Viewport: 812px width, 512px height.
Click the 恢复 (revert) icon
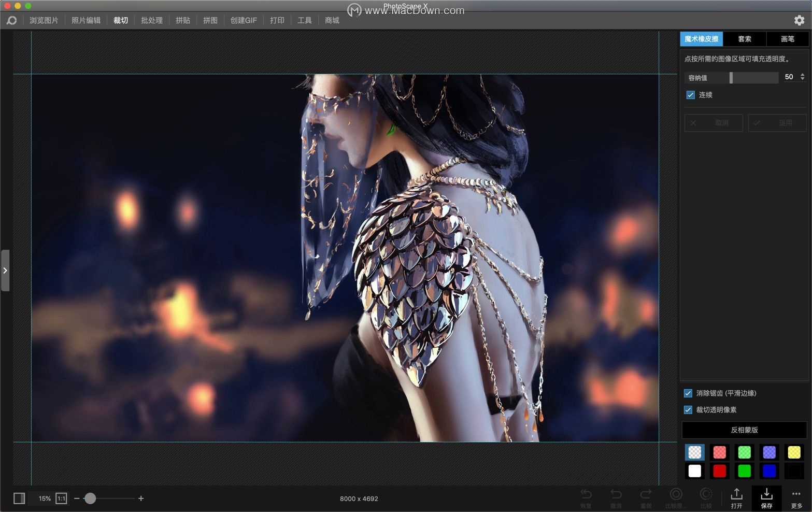point(586,498)
